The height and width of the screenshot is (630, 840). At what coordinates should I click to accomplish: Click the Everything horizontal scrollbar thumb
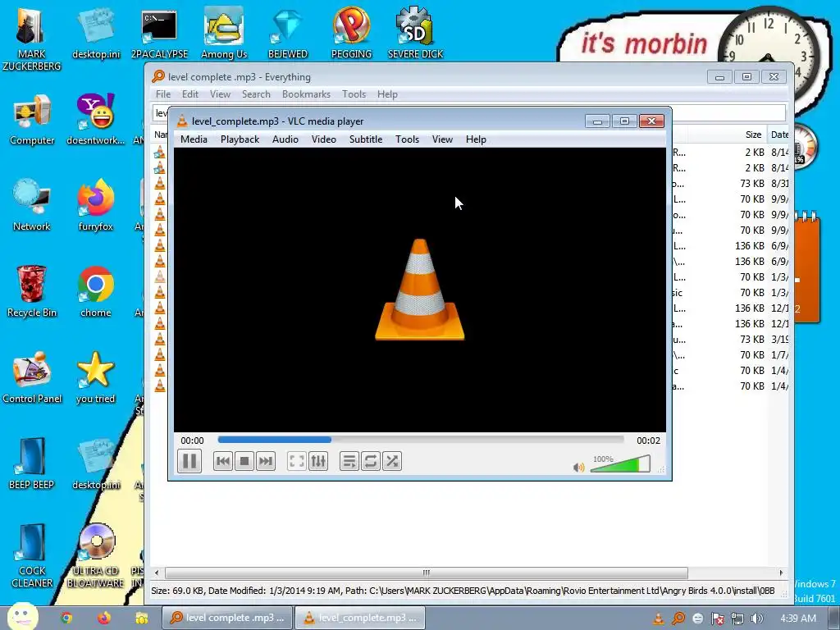(x=426, y=573)
